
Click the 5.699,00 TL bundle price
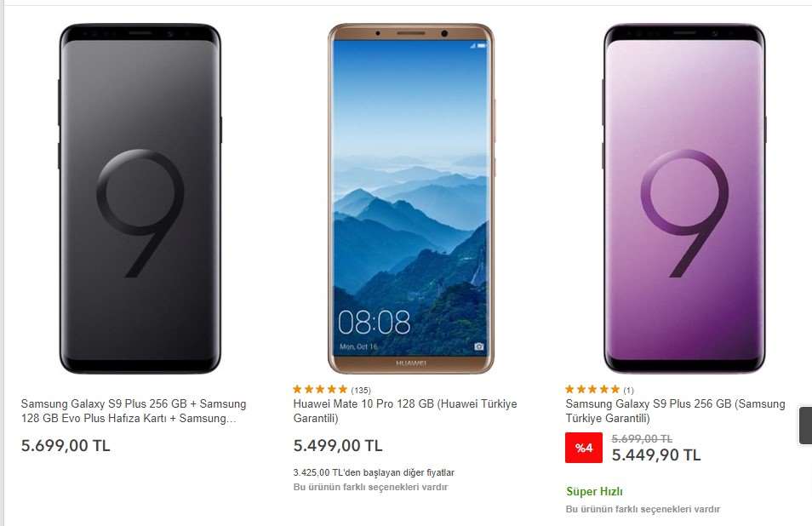tap(66, 446)
